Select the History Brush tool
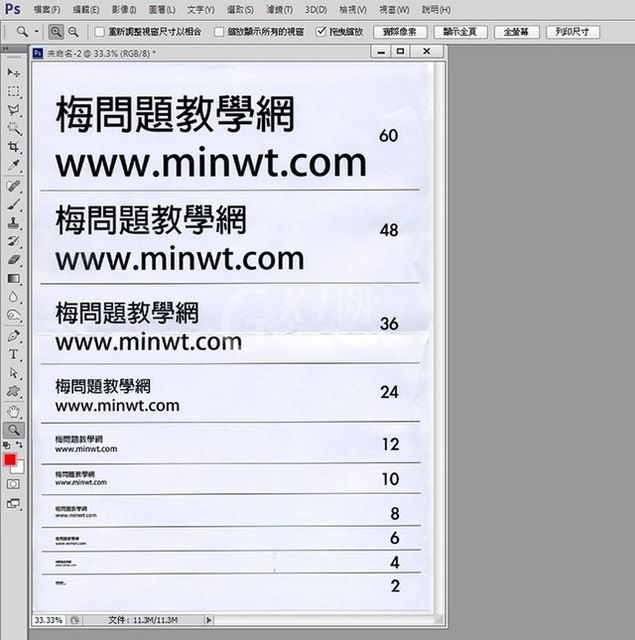 click(x=13, y=241)
